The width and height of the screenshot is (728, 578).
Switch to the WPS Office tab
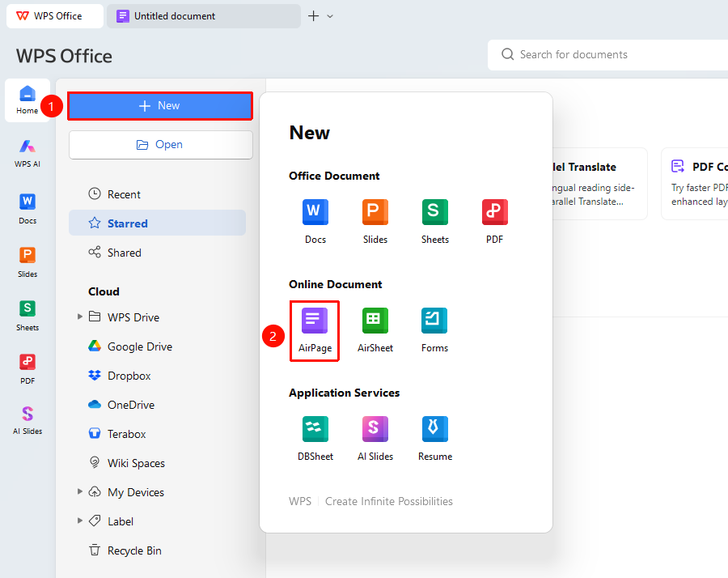55,16
